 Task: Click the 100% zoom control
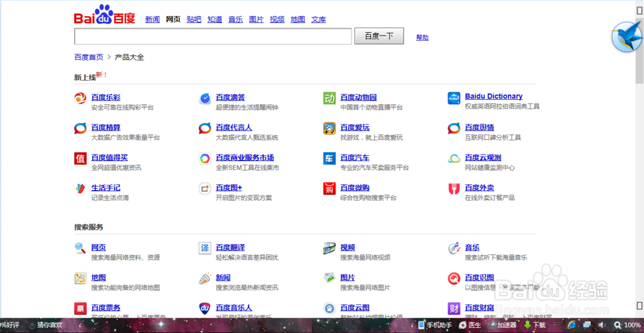click(x=627, y=325)
